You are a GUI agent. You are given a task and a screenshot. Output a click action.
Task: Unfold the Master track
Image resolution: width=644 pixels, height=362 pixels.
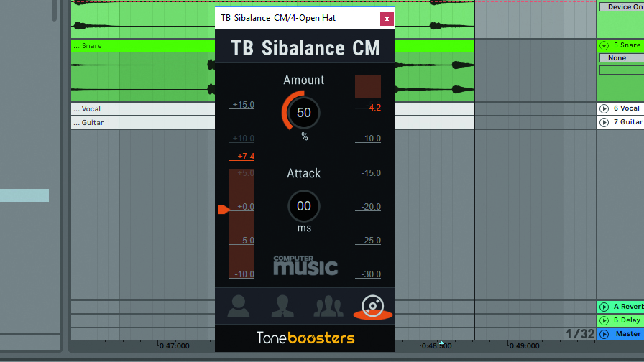point(604,334)
